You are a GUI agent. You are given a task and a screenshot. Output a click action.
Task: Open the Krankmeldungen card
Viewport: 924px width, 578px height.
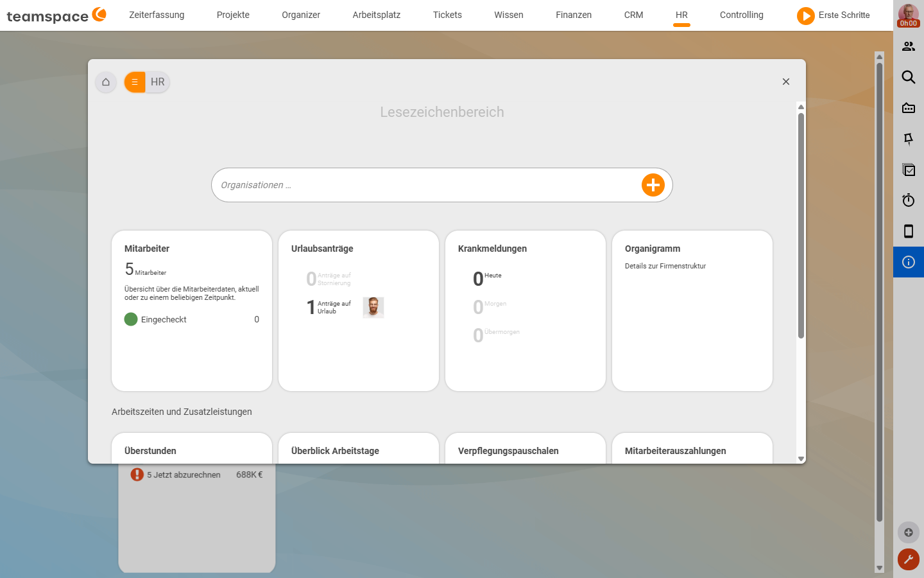(526, 311)
